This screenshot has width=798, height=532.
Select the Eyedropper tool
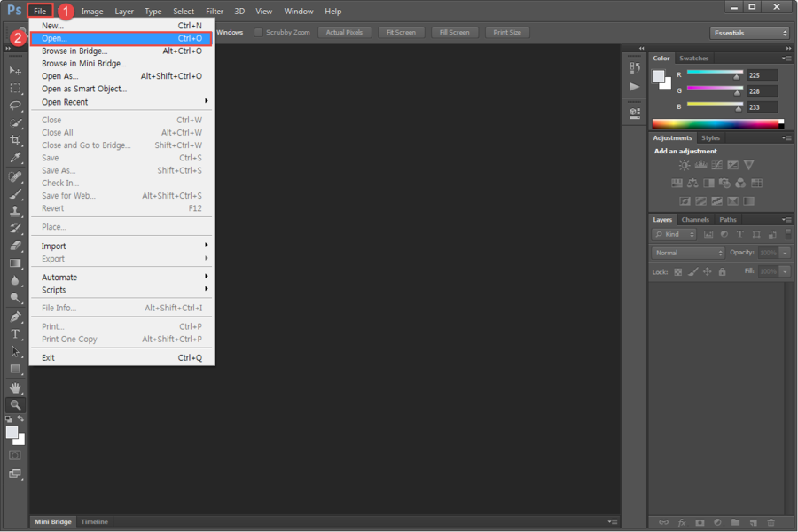pos(15,157)
